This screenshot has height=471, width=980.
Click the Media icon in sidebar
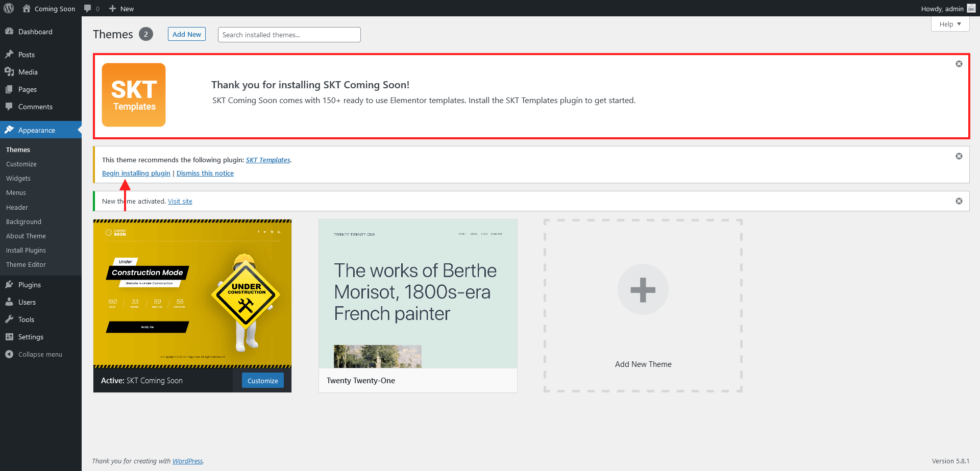tap(9, 71)
